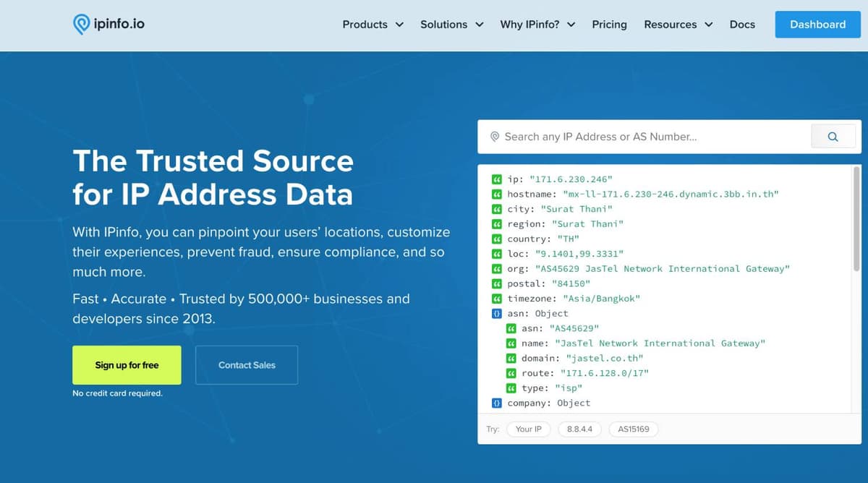Viewport: 868px width, 483px height.
Task: Click the location pin icon in search box
Action: [x=495, y=137]
